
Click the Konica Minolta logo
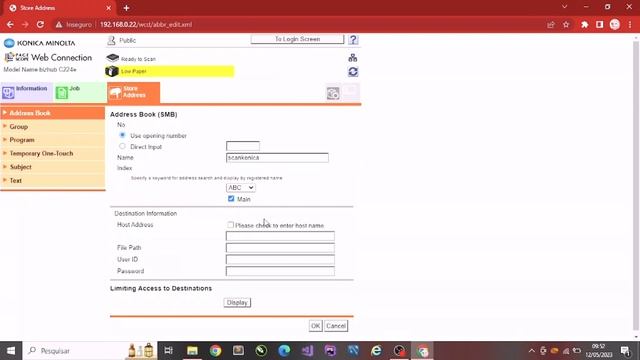coord(40,43)
